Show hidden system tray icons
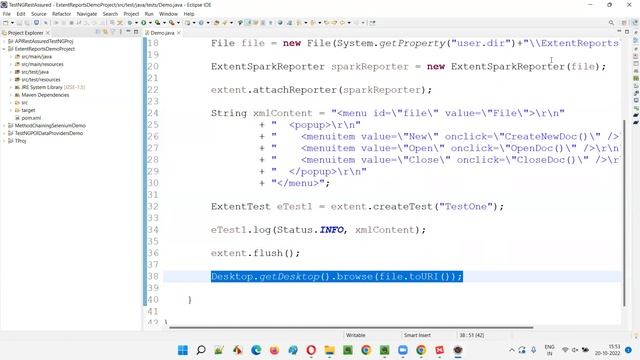The height and width of the screenshot is (360, 640). [511, 350]
